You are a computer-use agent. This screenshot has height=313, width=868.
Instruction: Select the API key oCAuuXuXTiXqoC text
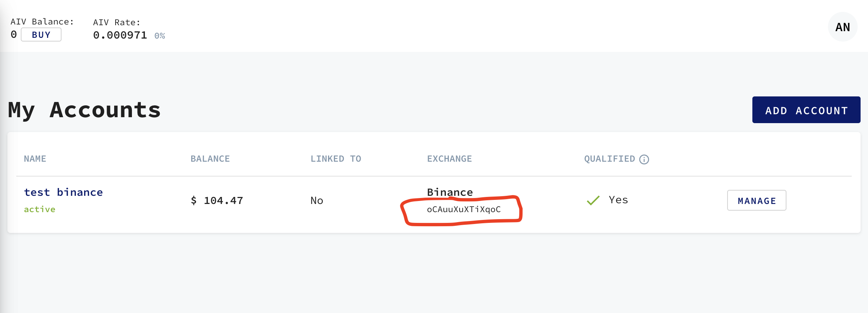(x=464, y=209)
